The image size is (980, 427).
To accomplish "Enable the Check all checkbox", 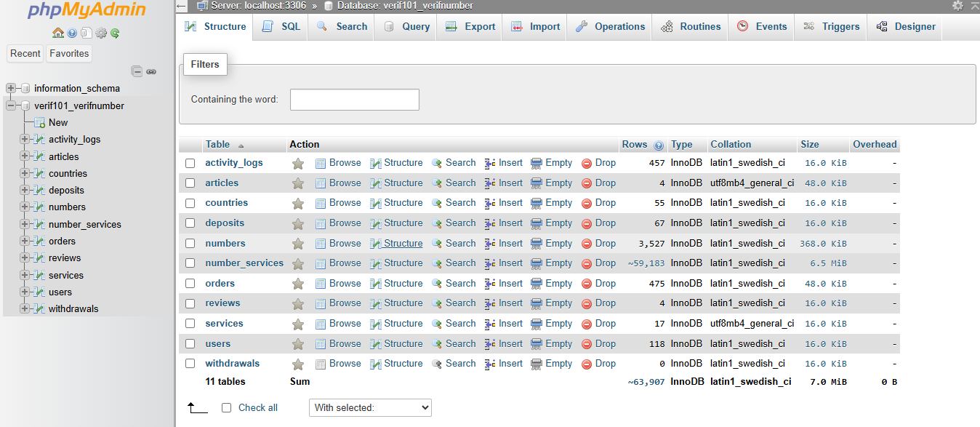I will pos(226,408).
